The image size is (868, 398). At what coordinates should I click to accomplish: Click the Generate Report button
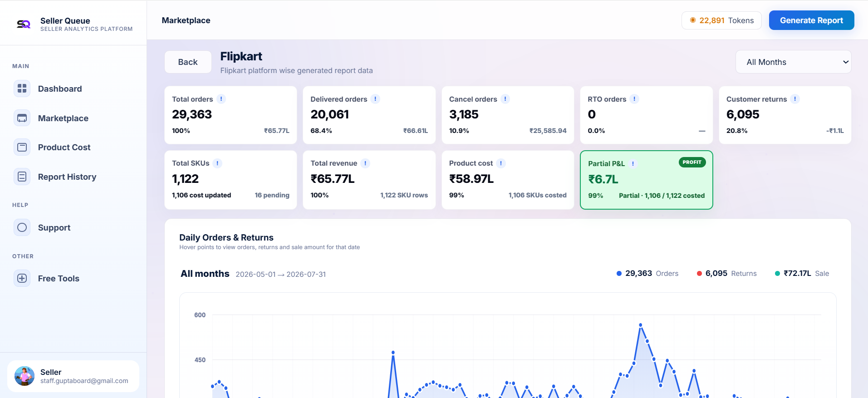(x=811, y=20)
